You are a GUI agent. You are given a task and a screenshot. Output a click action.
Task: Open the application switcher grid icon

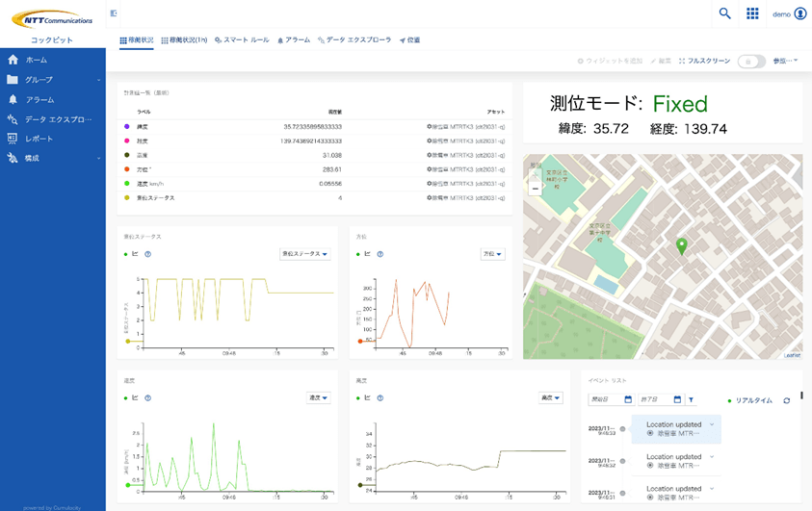tap(752, 13)
